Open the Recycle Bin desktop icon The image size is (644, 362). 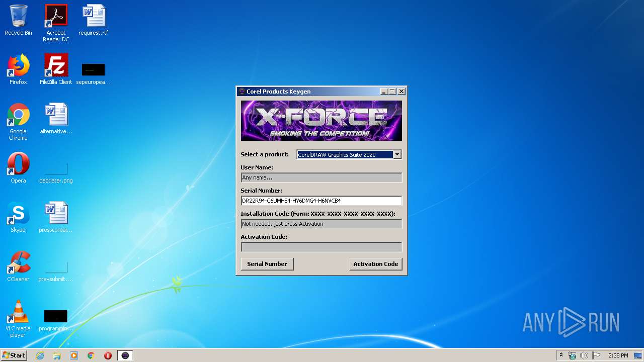click(x=18, y=20)
